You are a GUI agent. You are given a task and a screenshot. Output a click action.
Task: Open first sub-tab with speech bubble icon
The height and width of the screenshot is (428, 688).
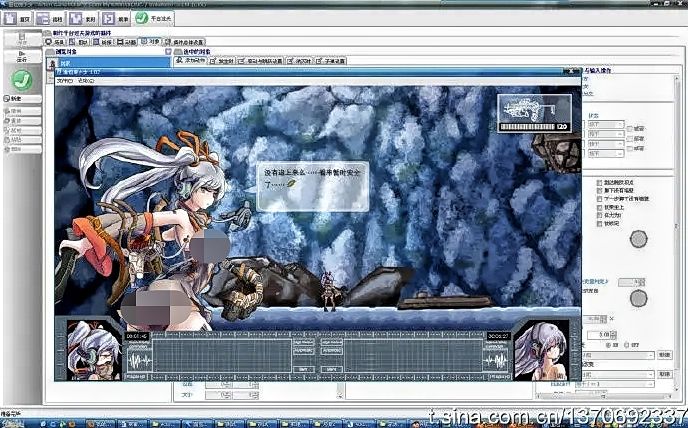pyautogui.click(x=55, y=42)
